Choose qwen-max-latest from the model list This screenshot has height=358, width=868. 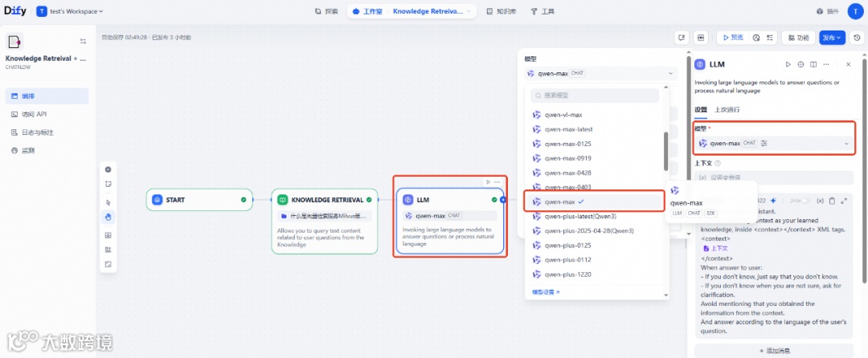594,129
